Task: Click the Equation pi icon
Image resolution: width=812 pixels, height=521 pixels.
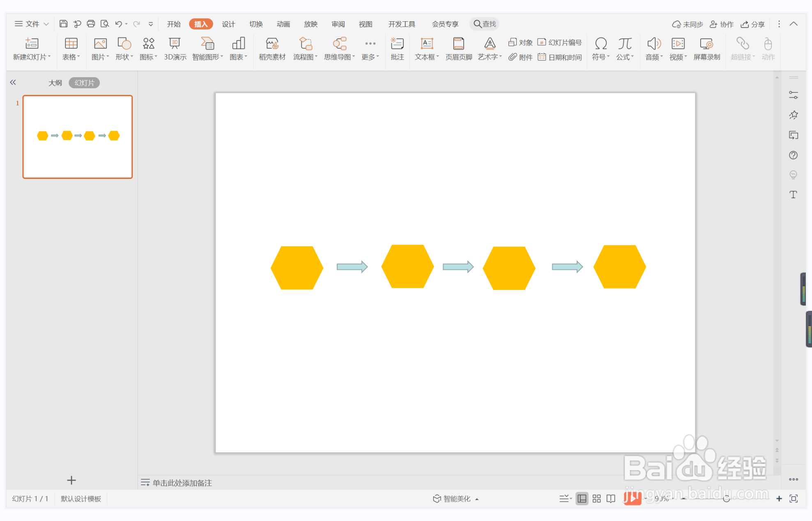Action: tap(625, 44)
